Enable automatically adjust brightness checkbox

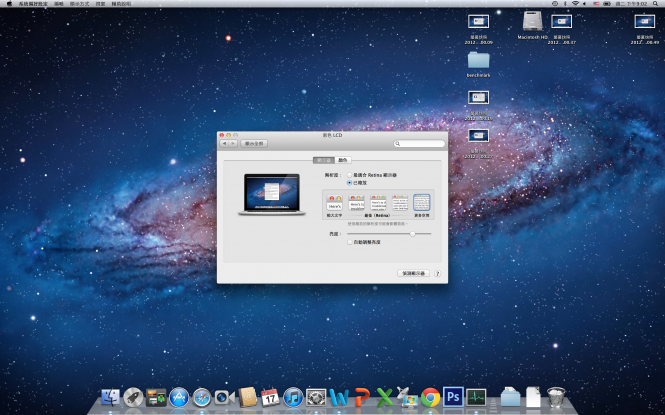click(x=350, y=242)
